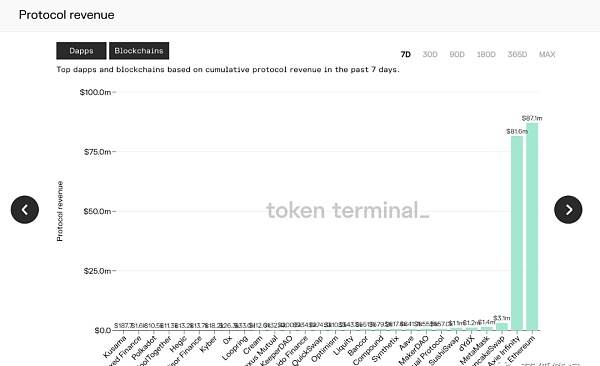Click the $3.1m PancakeSwap bar
Screen dimensions: 600x366
click(x=502, y=327)
